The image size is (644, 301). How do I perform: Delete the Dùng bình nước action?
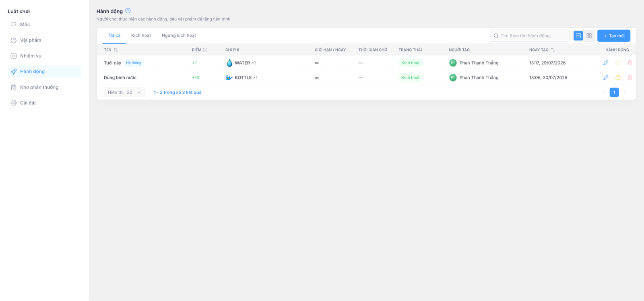pyautogui.click(x=630, y=78)
